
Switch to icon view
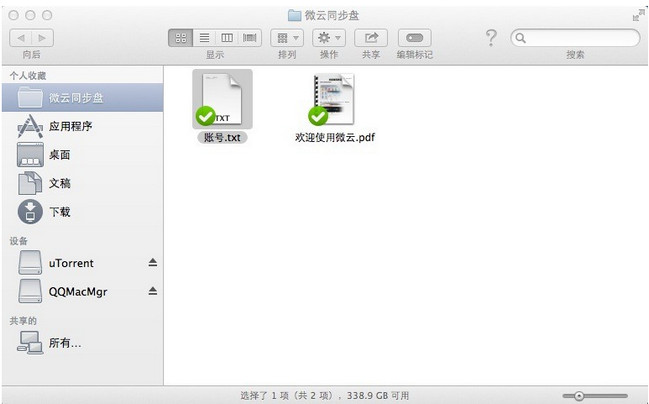click(x=180, y=38)
